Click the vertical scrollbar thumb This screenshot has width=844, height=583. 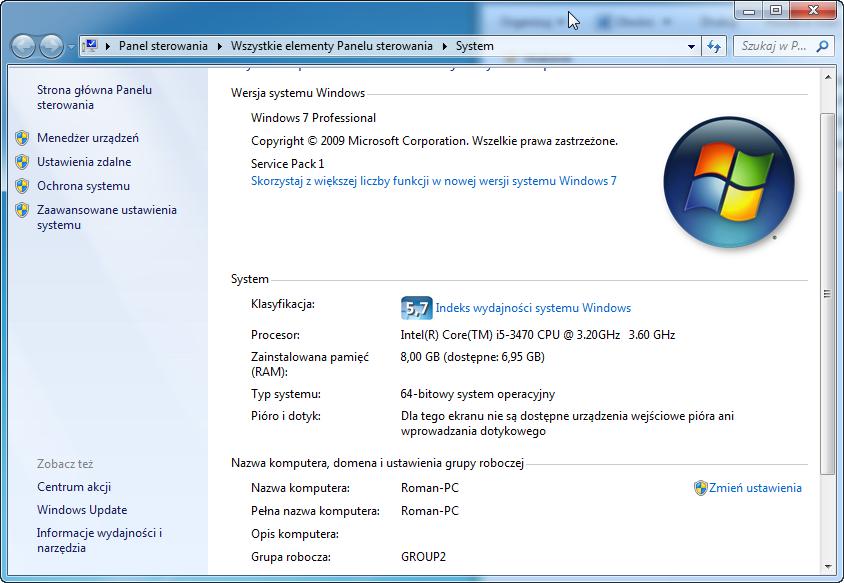pyautogui.click(x=828, y=293)
